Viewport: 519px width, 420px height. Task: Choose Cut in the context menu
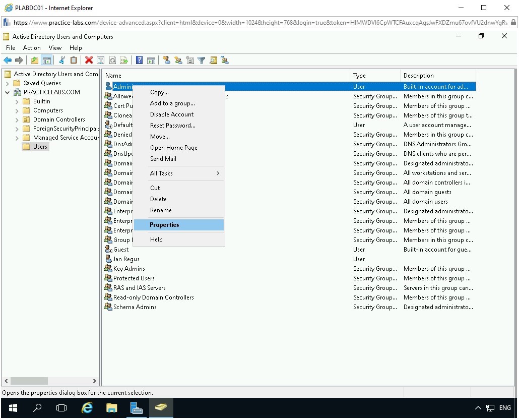pyautogui.click(x=179, y=188)
